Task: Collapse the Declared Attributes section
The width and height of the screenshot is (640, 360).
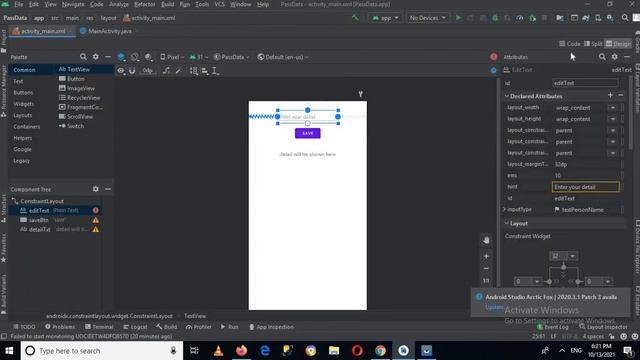Action: [x=507, y=96]
